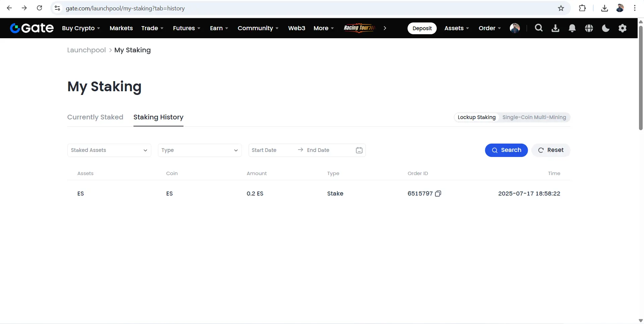View site information icon in address bar

(57, 8)
